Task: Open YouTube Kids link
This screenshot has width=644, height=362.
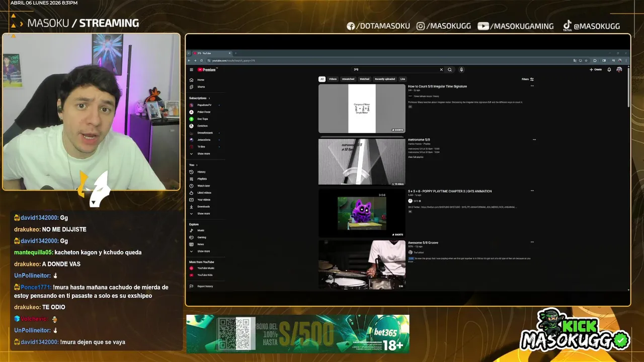Action: 205,275
